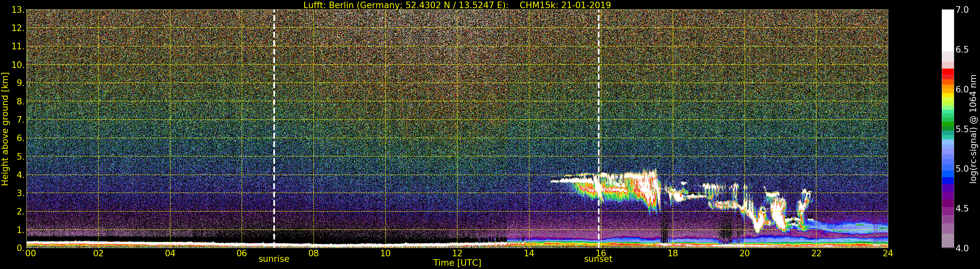Screen dimensions: 980x269
Task: Select the "3." height axis tick label
Action: click(x=21, y=193)
